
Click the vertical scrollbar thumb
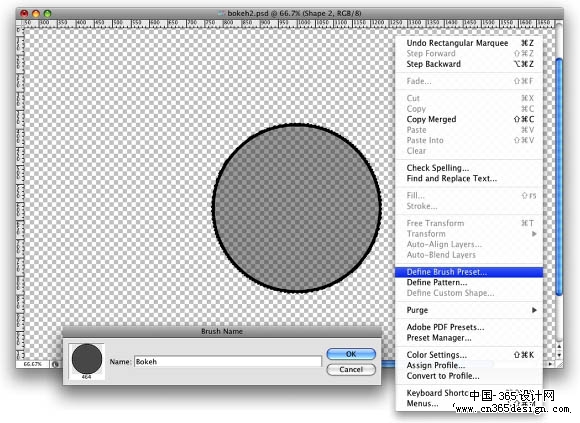[559, 177]
